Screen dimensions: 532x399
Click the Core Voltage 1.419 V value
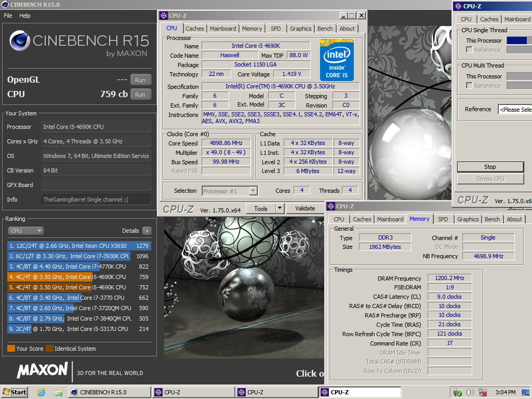[291, 74]
